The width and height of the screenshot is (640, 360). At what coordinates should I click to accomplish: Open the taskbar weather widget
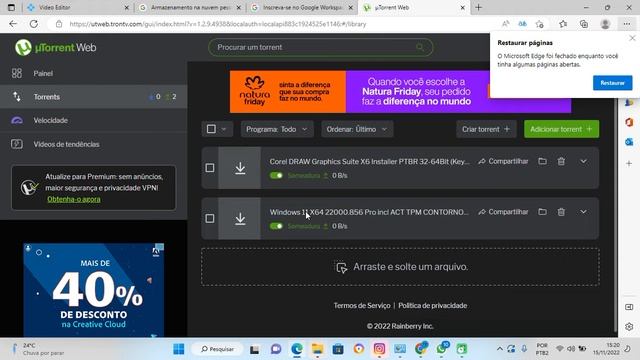coord(39,349)
